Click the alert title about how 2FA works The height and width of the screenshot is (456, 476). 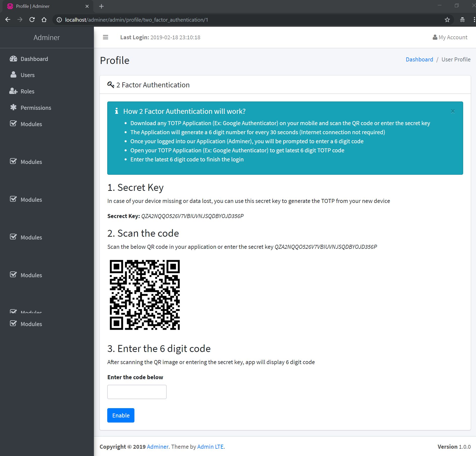[x=184, y=111]
